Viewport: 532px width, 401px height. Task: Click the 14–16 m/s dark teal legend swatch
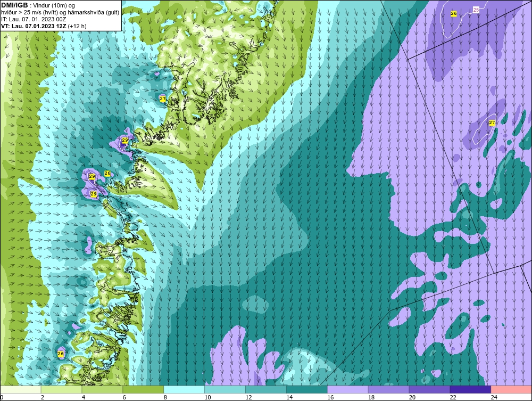point(307,389)
